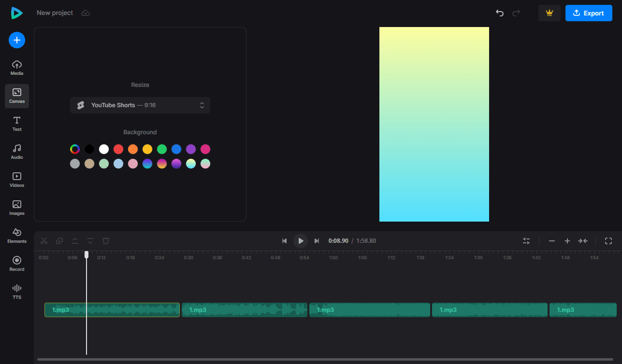Select the green background color

[162, 149]
